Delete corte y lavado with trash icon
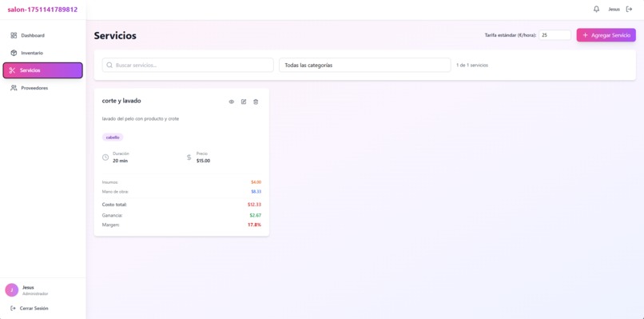 (x=256, y=102)
